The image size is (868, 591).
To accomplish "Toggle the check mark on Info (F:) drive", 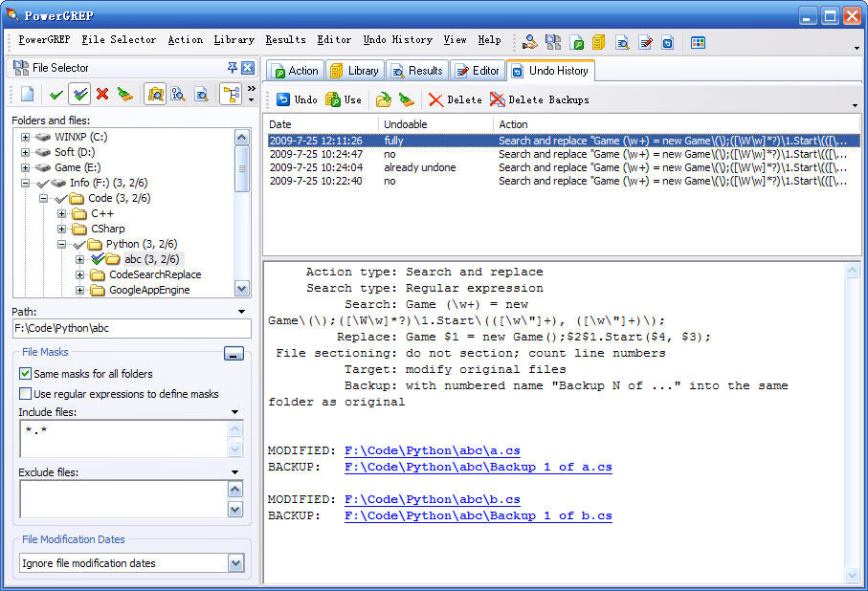I will click(x=43, y=183).
